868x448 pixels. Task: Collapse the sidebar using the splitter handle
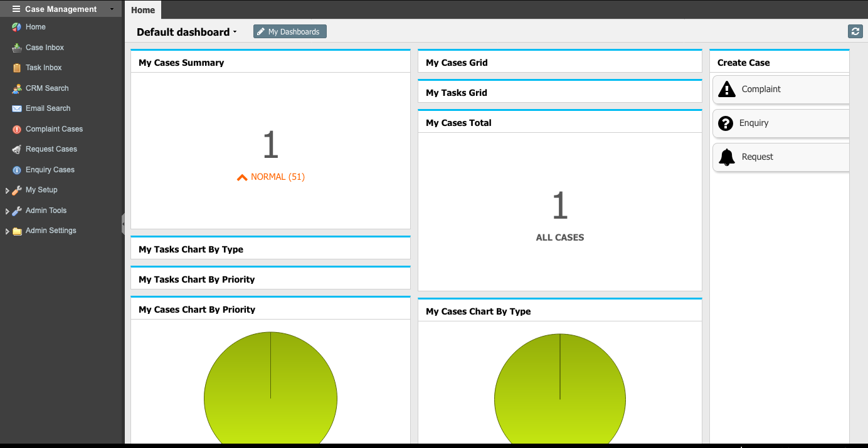(124, 224)
